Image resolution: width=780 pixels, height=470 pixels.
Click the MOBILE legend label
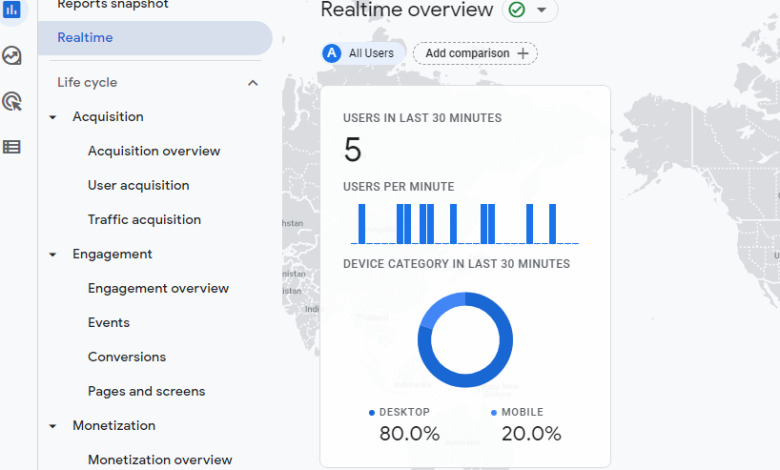pos(522,412)
